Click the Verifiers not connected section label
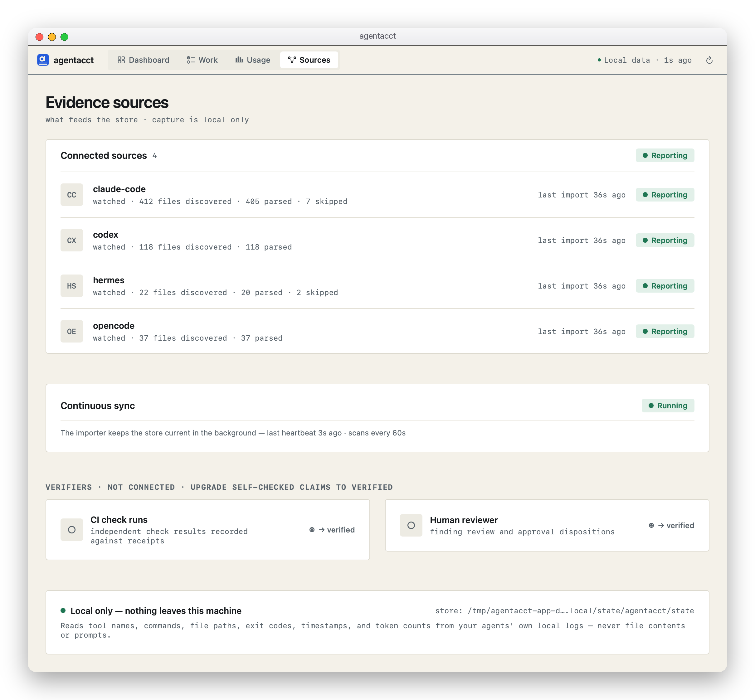This screenshot has height=700, width=755. [x=219, y=487]
